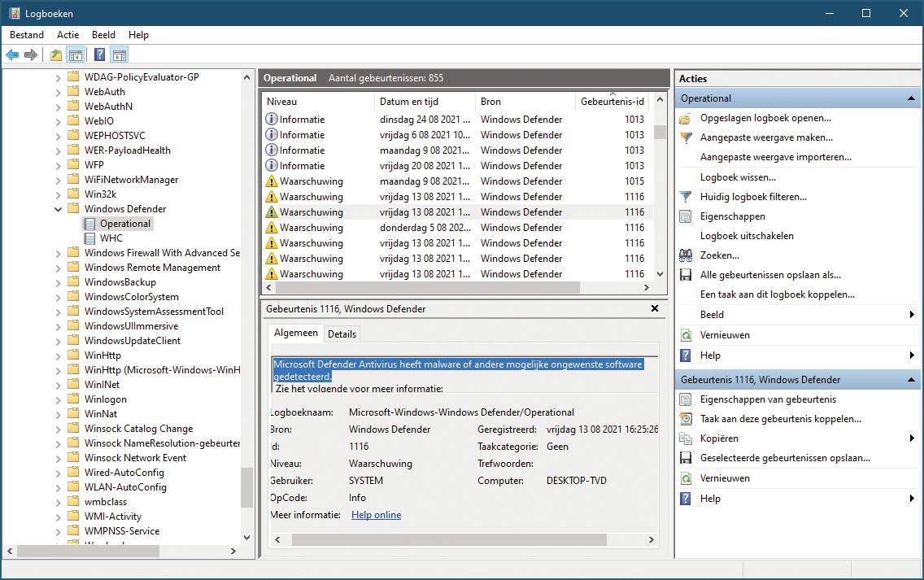This screenshot has height=580, width=924.
Task: Switch to the Details tab
Action: click(342, 334)
